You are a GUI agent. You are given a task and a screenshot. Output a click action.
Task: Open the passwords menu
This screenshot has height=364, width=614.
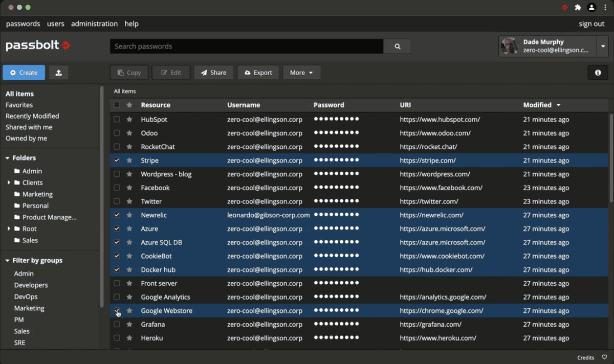tap(23, 24)
